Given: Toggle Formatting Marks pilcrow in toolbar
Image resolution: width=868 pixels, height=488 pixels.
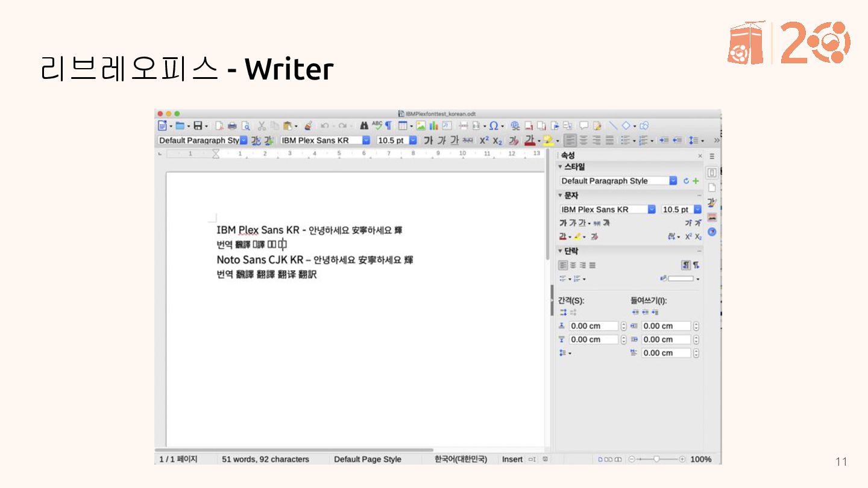Looking at the screenshot, I should click(x=388, y=126).
